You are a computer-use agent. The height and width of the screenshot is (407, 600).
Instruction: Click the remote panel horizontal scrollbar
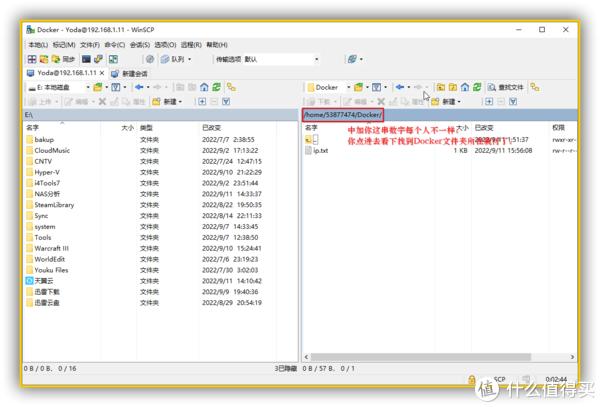point(421,357)
